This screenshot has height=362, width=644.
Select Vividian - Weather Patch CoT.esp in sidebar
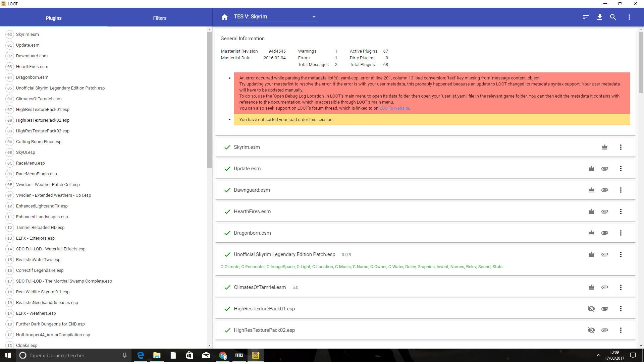pos(104,185)
